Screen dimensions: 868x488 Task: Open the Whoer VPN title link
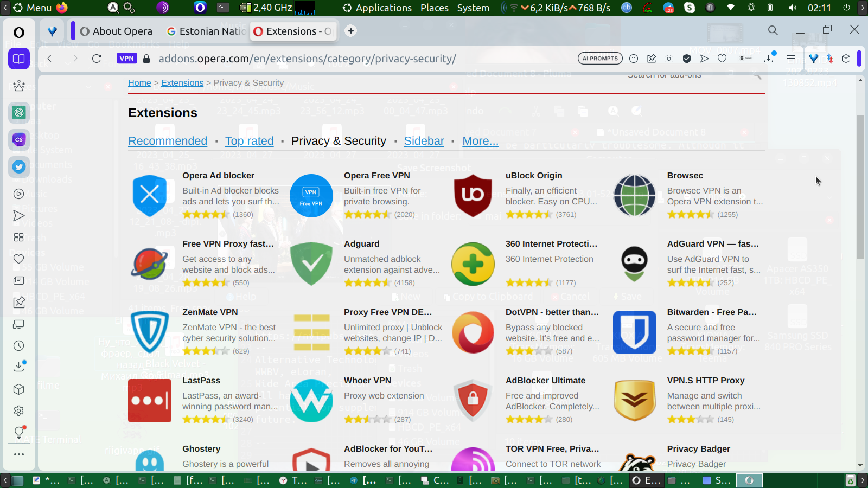[x=367, y=381]
